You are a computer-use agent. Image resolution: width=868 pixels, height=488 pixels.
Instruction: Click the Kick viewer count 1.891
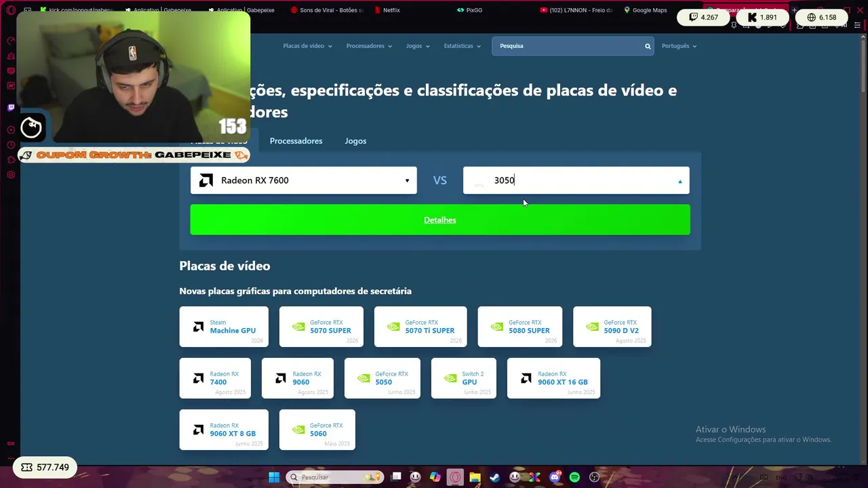tap(763, 18)
